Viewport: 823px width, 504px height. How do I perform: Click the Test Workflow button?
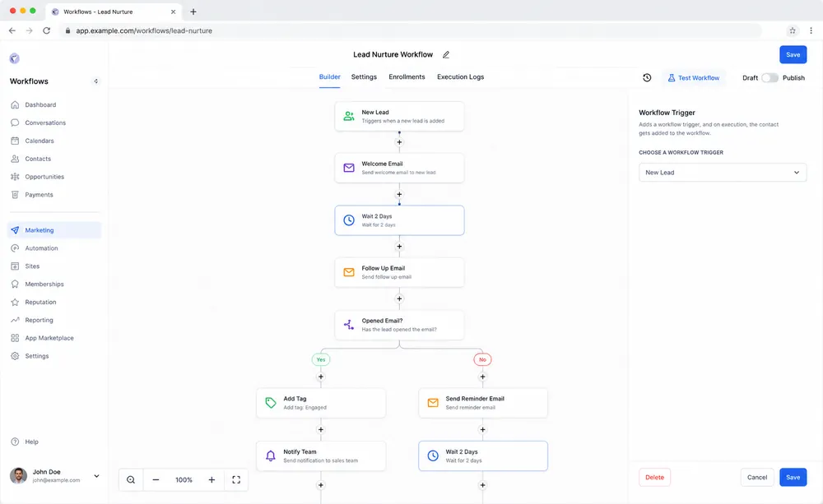[x=693, y=77]
